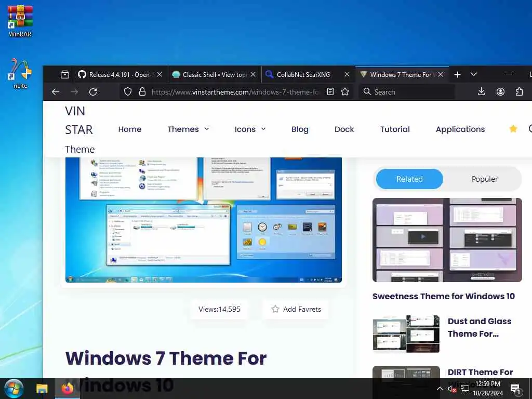Bookmark this page with the star icon
Viewport: 532px width, 399px height.
click(x=345, y=91)
